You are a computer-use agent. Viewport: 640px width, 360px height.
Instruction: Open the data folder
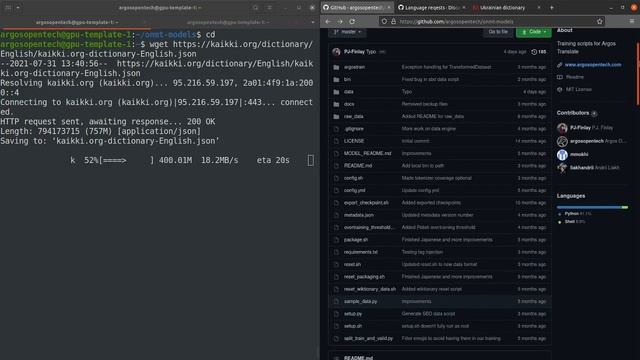(349, 92)
